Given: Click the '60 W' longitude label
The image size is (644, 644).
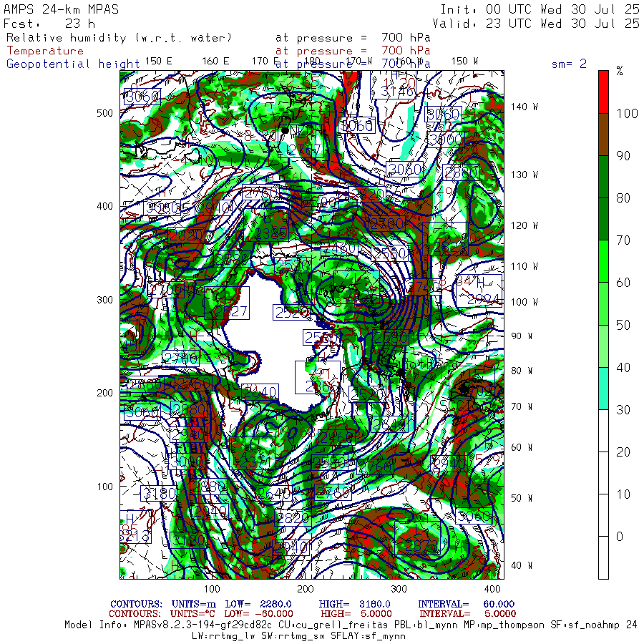Looking at the screenshot, I should [522, 447].
